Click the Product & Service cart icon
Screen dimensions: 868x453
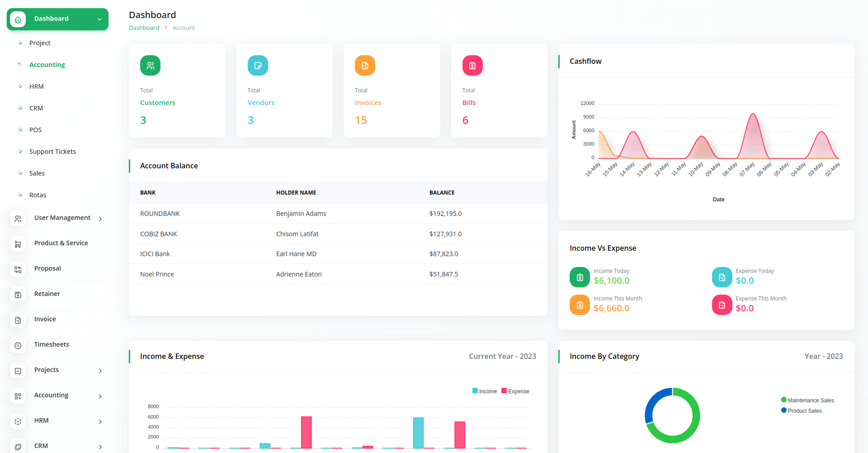pyautogui.click(x=18, y=244)
